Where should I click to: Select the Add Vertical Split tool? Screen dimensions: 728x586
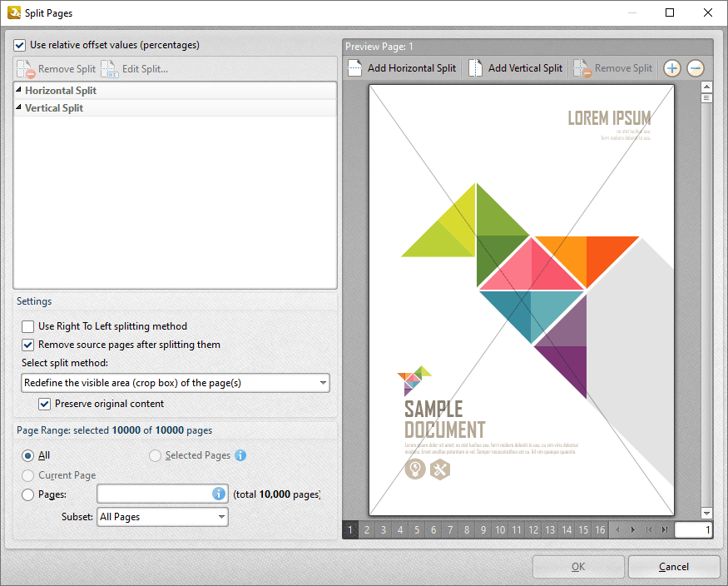pos(514,67)
